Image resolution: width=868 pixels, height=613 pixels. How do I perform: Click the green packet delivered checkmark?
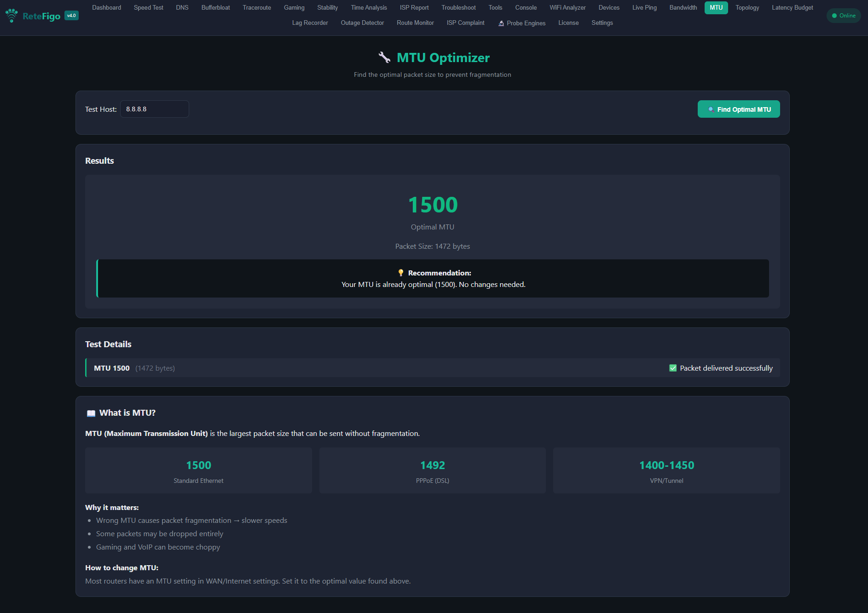(x=673, y=368)
